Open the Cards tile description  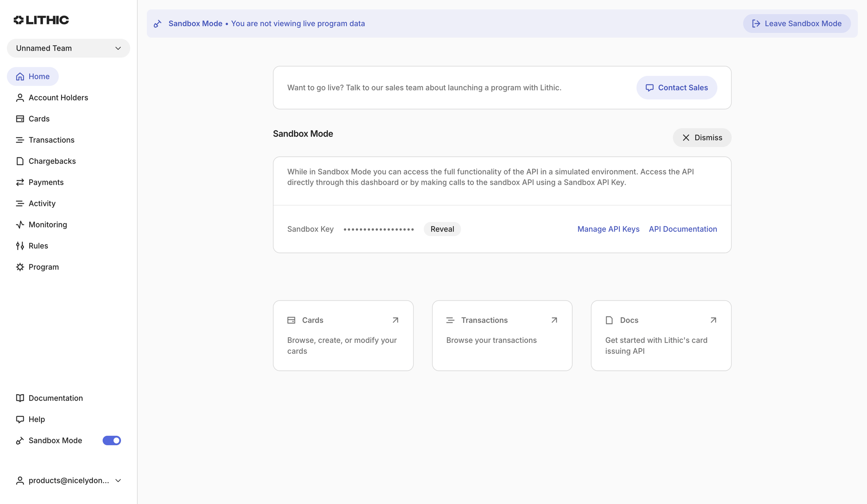pos(342,345)
